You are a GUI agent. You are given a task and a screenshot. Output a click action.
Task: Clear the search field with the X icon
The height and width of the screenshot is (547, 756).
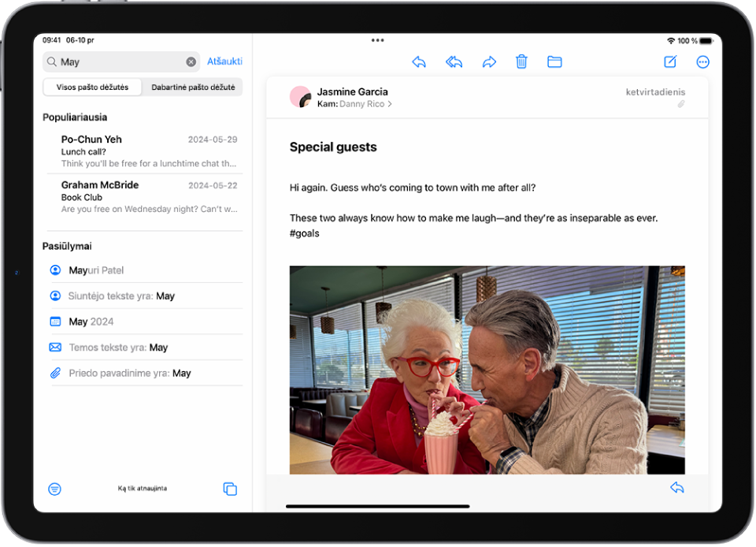coord(191,61)
